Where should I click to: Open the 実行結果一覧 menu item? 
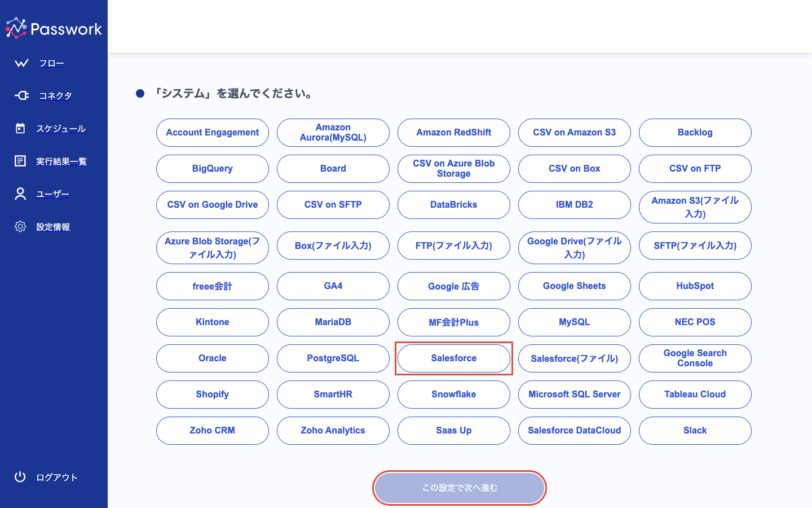pos(61,161)
